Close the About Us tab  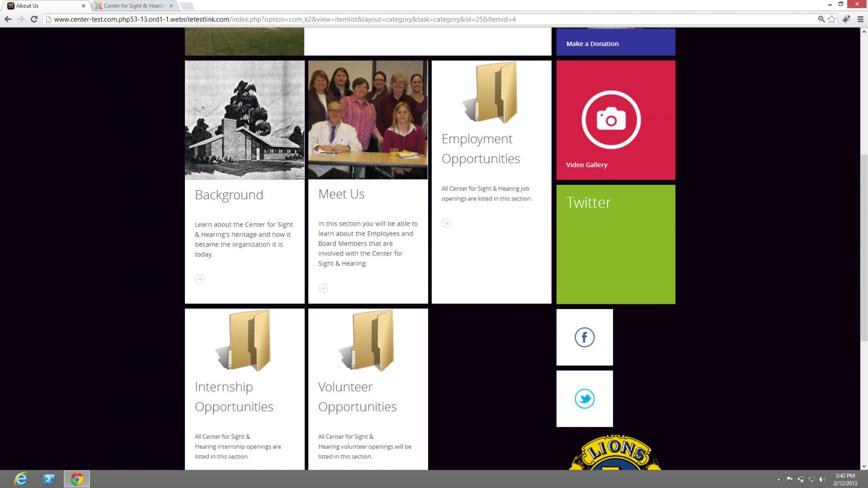(x=83, y=6)
